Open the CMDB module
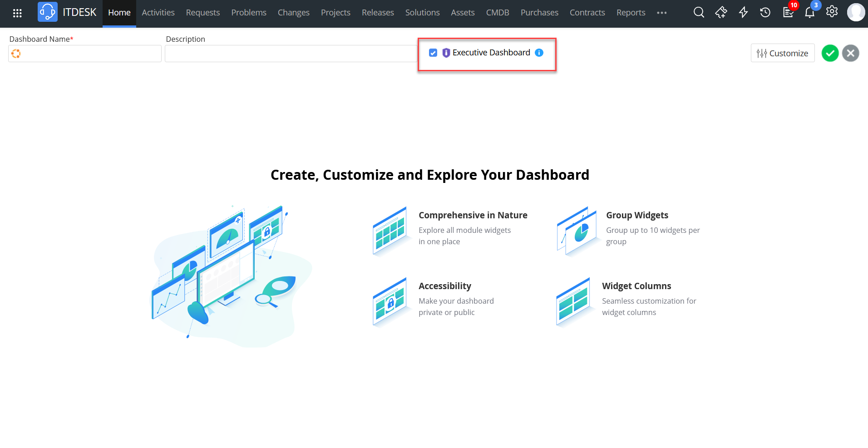868x448 pixels. tap(498, 12)
